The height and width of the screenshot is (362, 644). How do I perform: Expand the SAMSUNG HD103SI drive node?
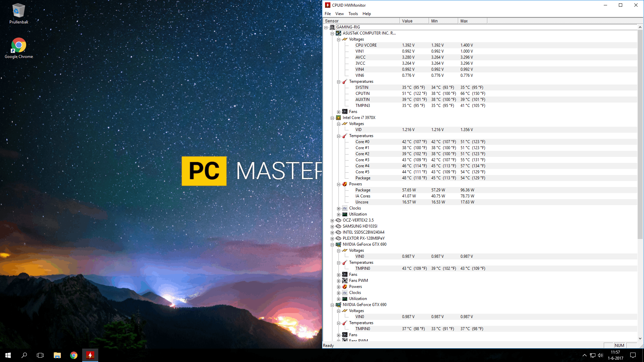[x=332, y=227]
